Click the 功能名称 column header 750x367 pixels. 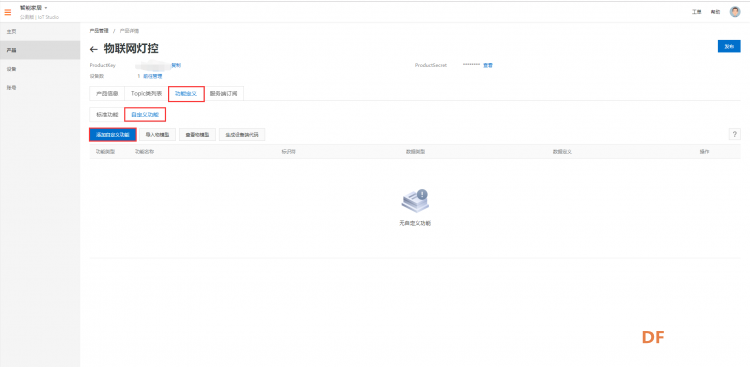click(144, 152)
